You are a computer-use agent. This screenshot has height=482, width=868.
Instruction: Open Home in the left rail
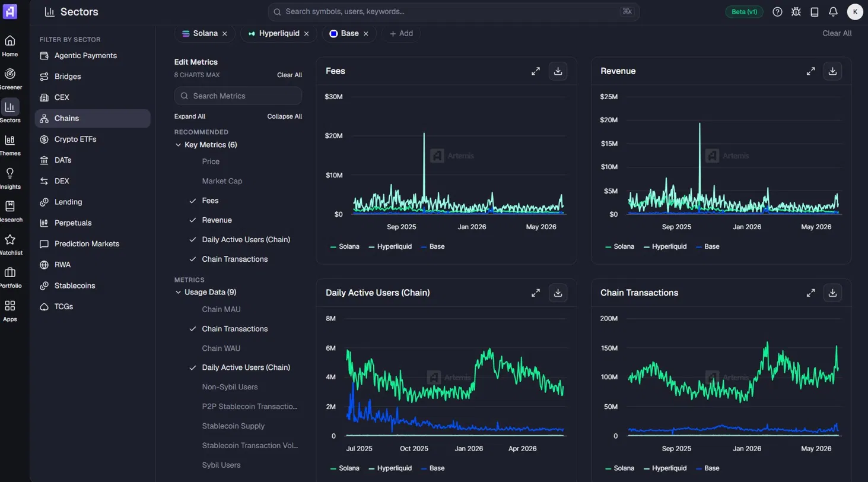point(10,46)
